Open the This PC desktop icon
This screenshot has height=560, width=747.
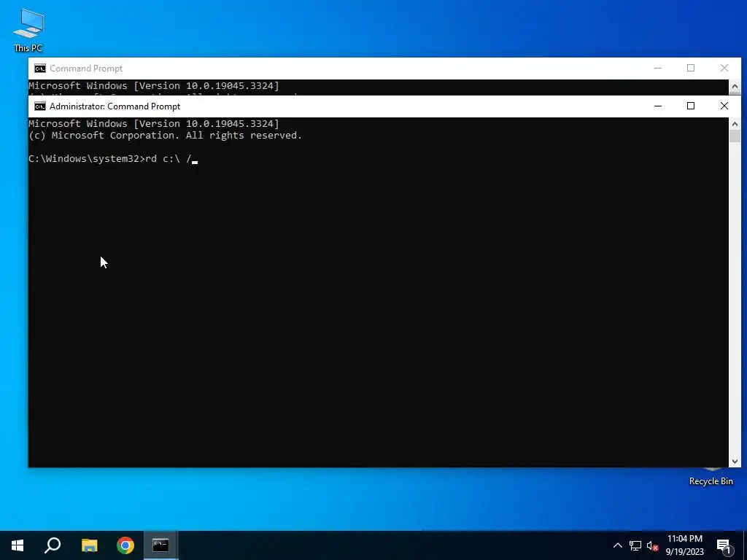pos(28,30)
